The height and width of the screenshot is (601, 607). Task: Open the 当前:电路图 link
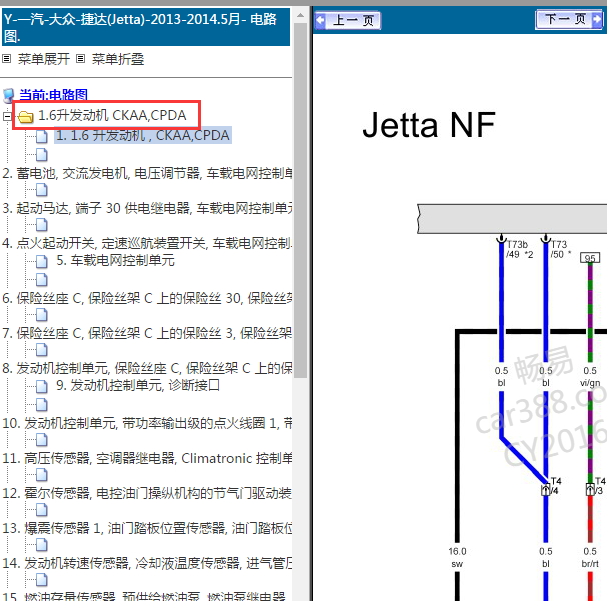click(53, 95)
